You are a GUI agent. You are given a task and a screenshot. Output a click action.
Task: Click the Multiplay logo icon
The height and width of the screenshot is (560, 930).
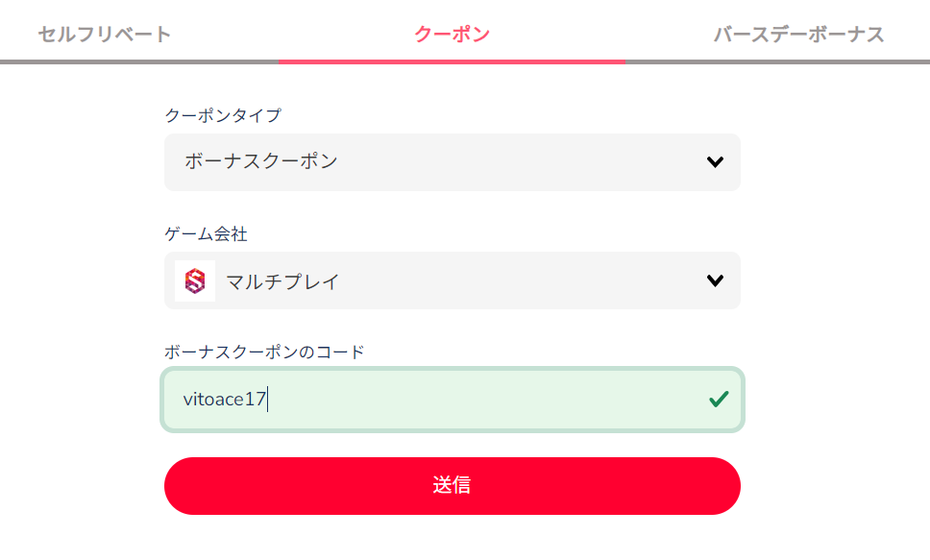(195, 280)
